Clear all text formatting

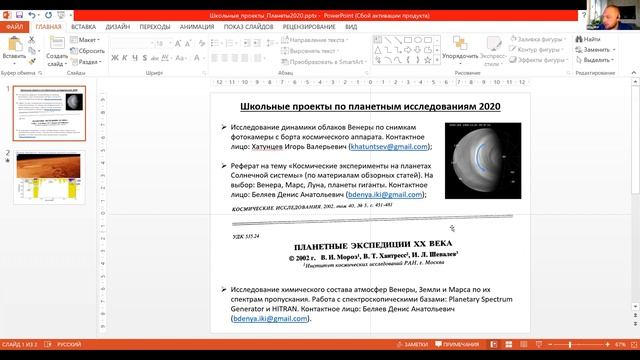(202, 44)
